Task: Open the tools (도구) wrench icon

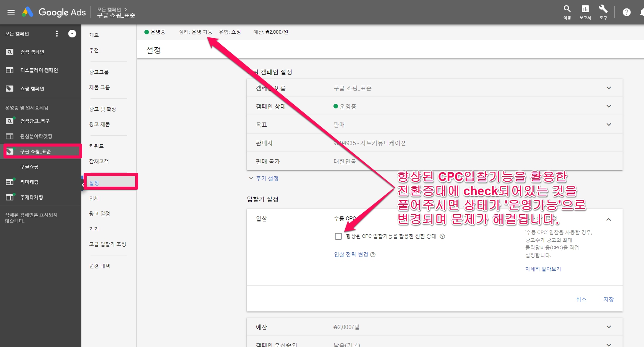Action: coord(603,9)
